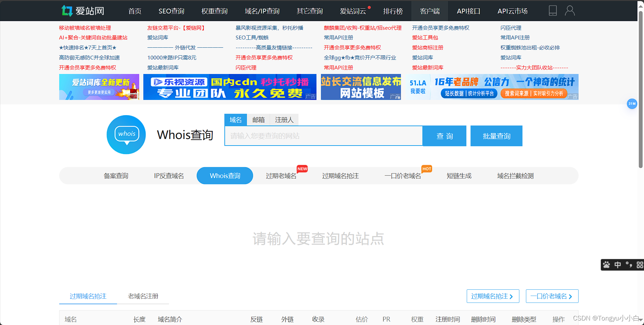Open the 爱站词云 menu with red dot
Viewport: 644px width, 325px height.
click(353, 11)
